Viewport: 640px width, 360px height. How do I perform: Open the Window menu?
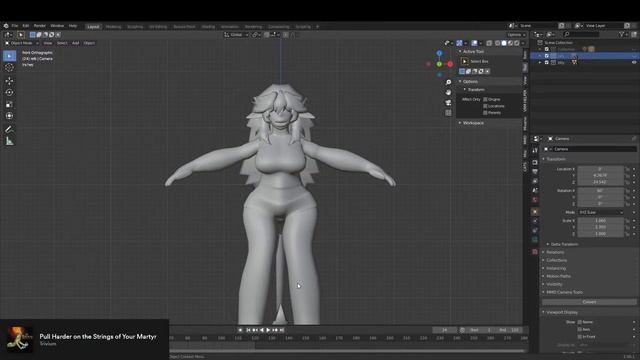pyautogui.click(x=57, y=26)
